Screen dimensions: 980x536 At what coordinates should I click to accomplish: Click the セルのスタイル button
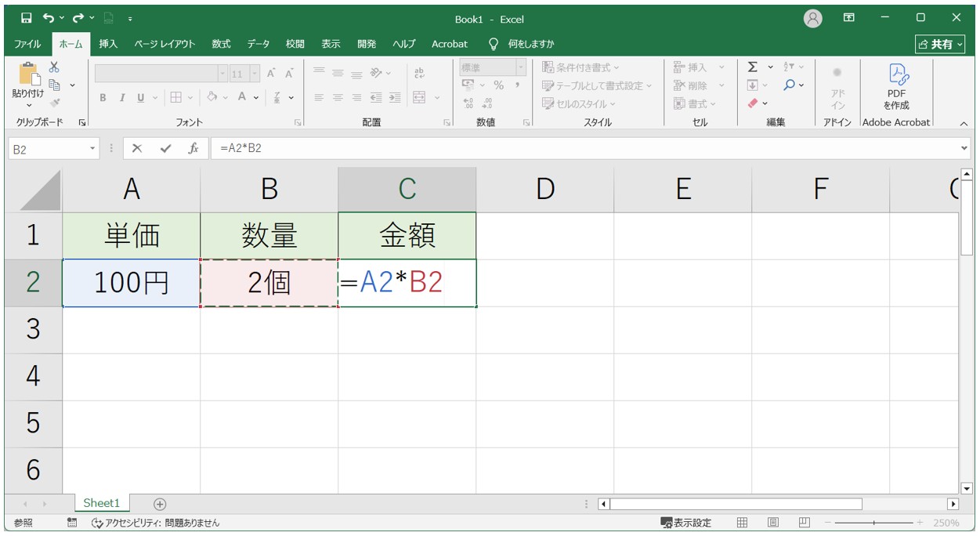pos(579,103)
